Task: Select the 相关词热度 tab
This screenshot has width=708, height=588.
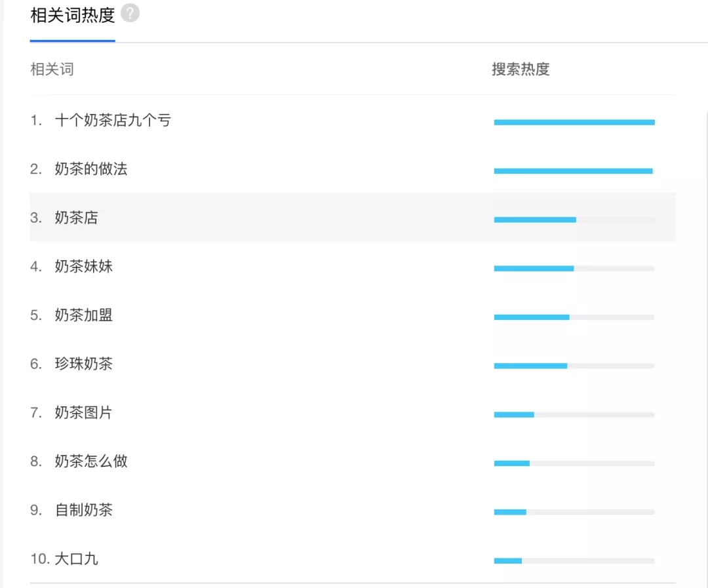Action: (x=72, y=16)
